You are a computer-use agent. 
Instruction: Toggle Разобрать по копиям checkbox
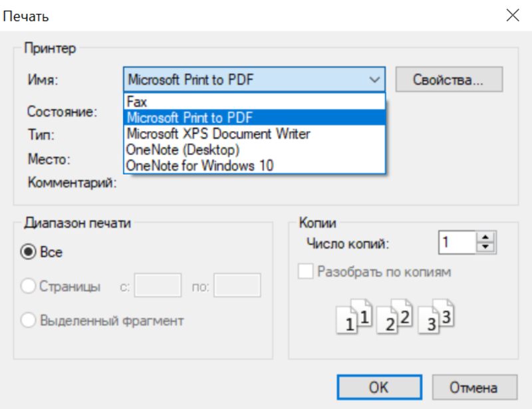(x=305, y=271)
